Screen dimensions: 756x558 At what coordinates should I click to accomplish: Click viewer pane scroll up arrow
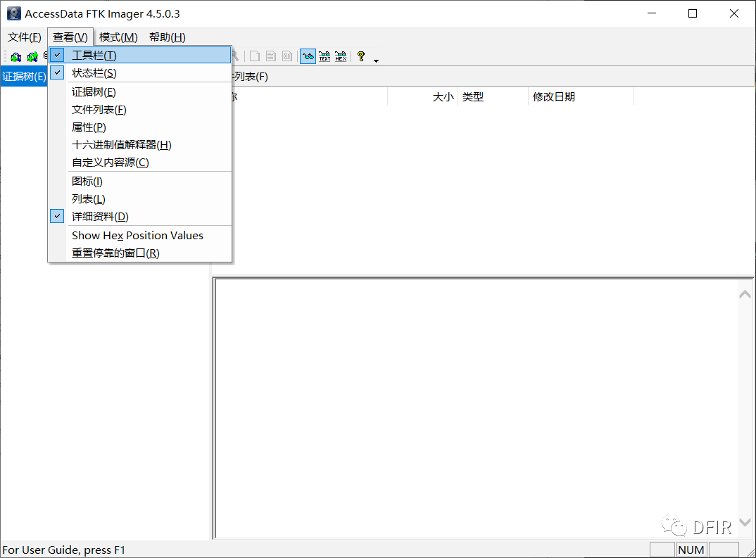point(745,294)
